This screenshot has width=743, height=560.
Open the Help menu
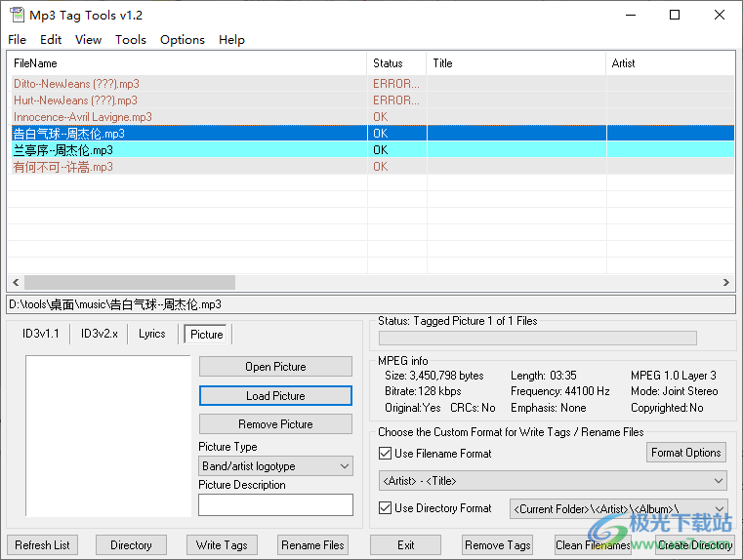231,40
